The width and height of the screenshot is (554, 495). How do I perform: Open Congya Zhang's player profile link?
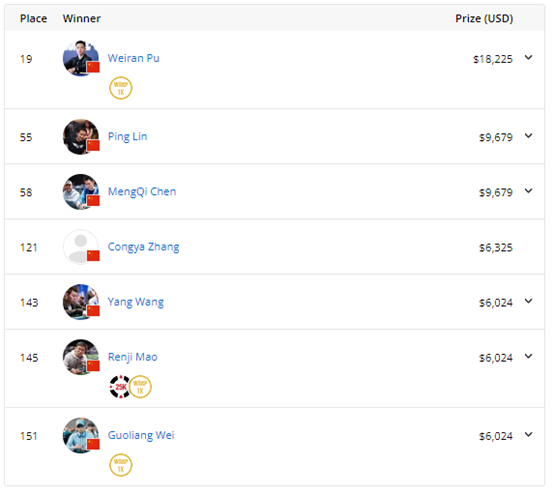pyautogui.click(x=143, y=247)
